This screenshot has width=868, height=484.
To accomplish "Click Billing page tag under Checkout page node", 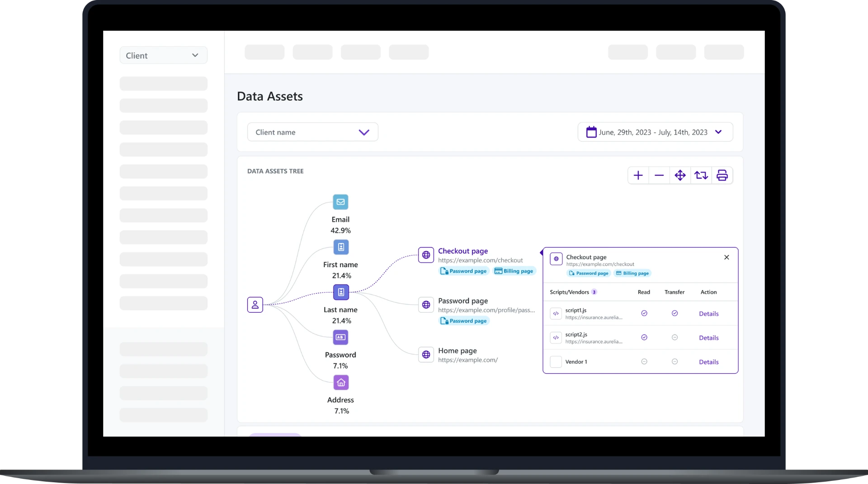I will (x=514, y=271).
